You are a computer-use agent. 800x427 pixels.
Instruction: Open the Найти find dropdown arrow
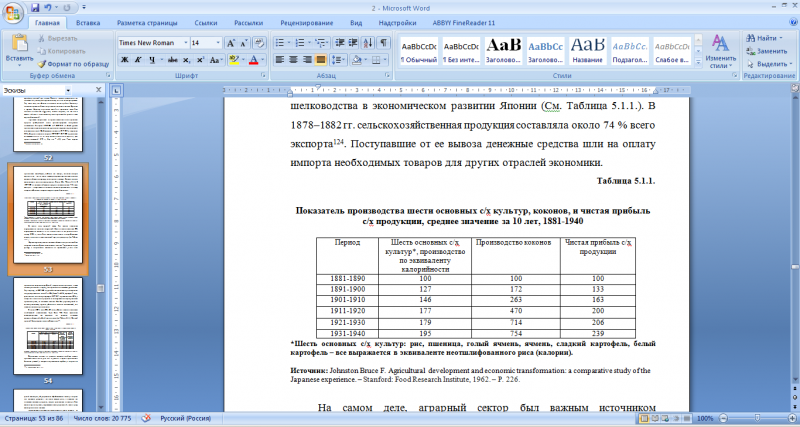click(x=781, y=38)
